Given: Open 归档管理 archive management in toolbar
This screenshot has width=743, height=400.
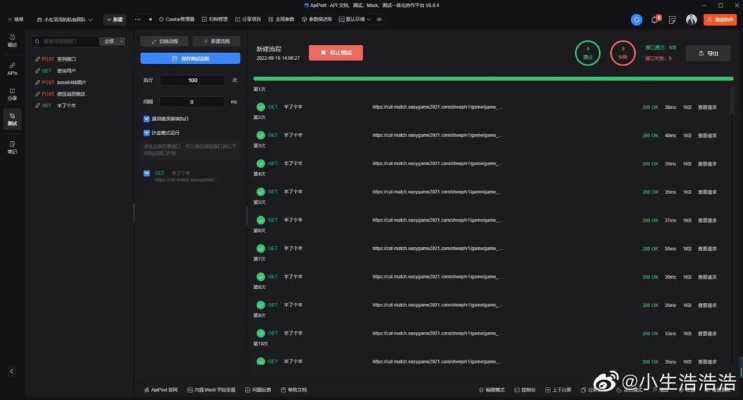Looking at the screenshot, I should click(x=215, y=19).
